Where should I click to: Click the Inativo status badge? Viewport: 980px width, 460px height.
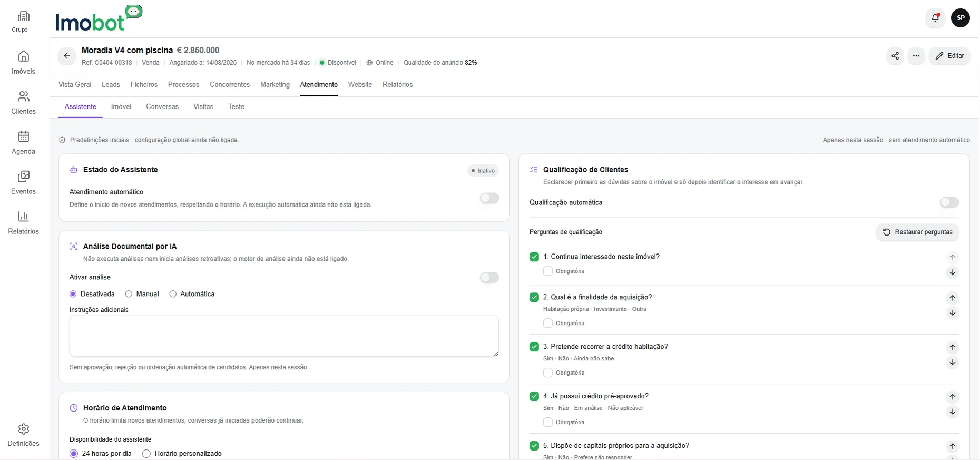click(x=483, y=171)
